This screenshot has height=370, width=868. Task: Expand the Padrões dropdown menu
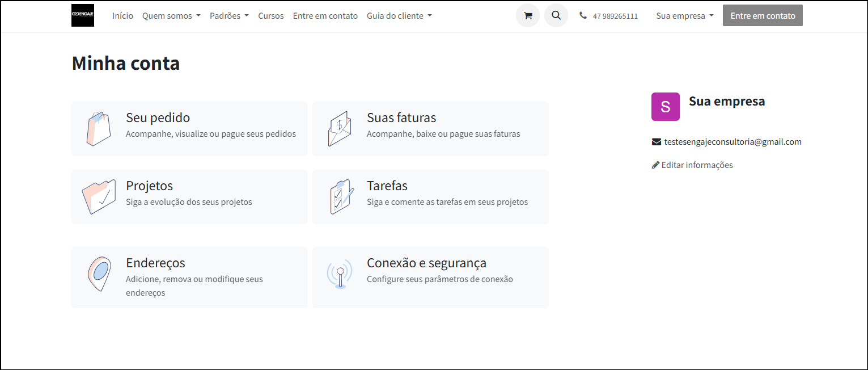(229, 16)
